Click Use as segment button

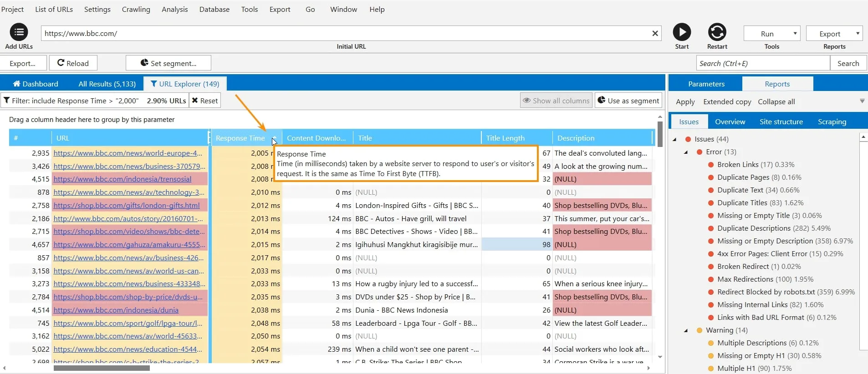628,101
